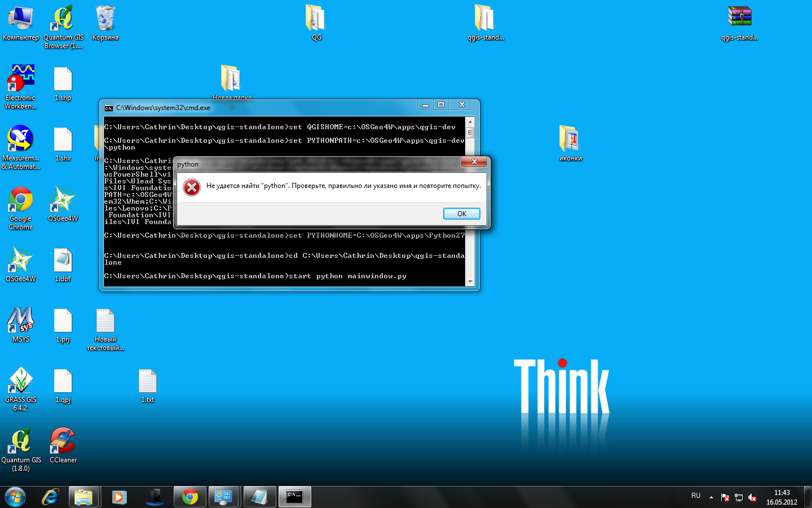
Task: Click the cmd scrollbar down arrow
Action: tap(470, 282)
